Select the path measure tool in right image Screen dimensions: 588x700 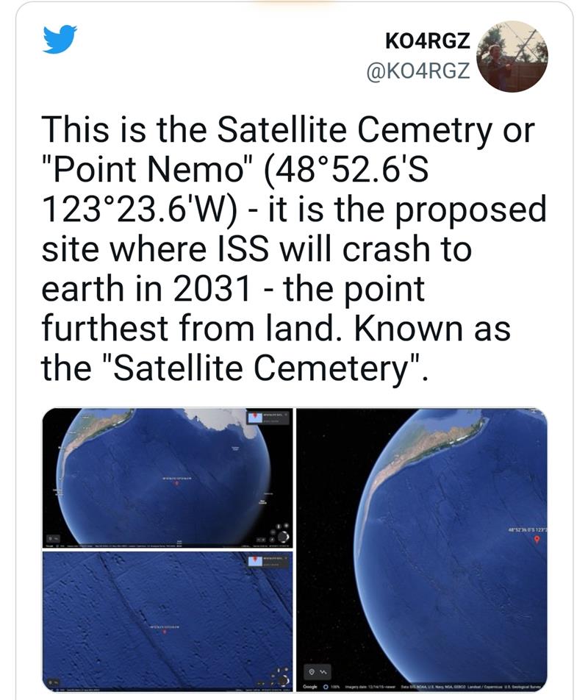click(323, 671)
